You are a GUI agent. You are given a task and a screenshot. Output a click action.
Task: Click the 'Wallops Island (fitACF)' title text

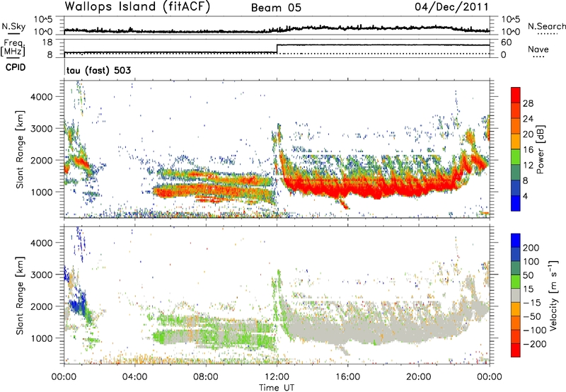tap(137, 6)
